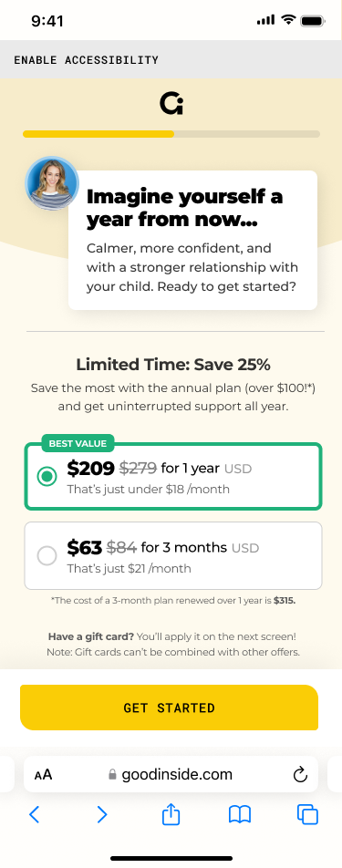This screenshot has height=868, width=342.
Task: Select the $209 annual plan radio button
Action: [x=47, y=476]
